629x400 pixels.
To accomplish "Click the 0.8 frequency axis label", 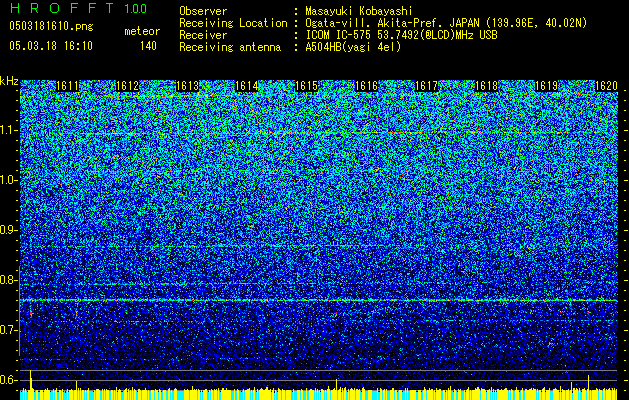I will 9,280.
